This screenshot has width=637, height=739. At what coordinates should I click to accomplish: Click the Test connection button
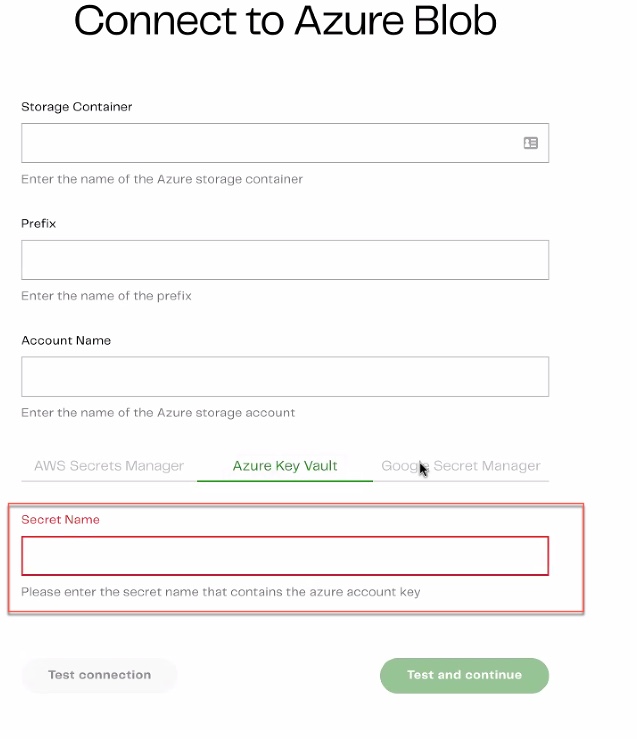tap(99, 675)
